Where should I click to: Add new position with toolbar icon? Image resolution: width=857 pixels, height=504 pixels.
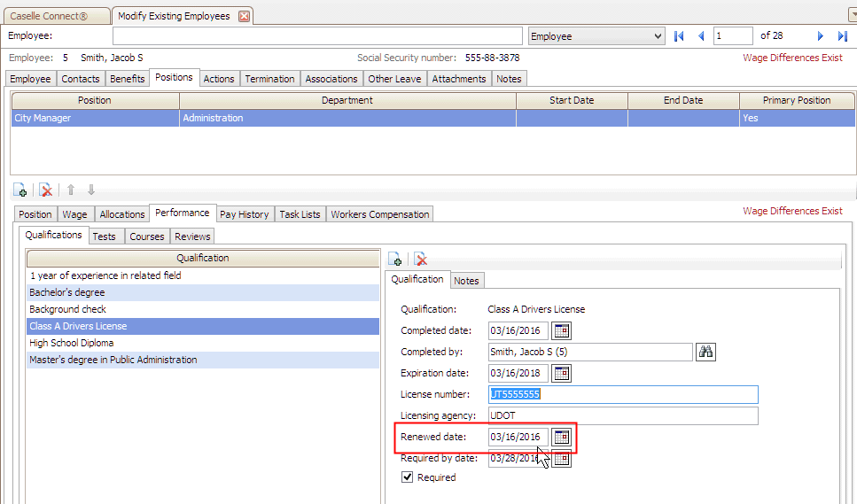tap(19, 190)
